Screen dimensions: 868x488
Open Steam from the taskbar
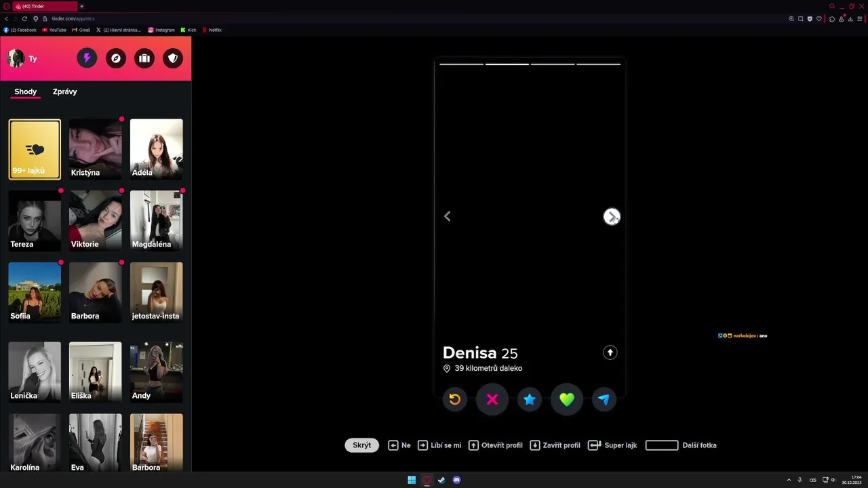pyautogui.click(x=441, y=480)
